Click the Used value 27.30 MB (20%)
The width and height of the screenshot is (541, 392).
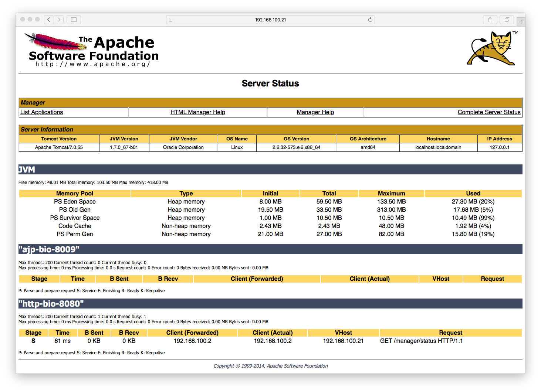tap(473, 202)
